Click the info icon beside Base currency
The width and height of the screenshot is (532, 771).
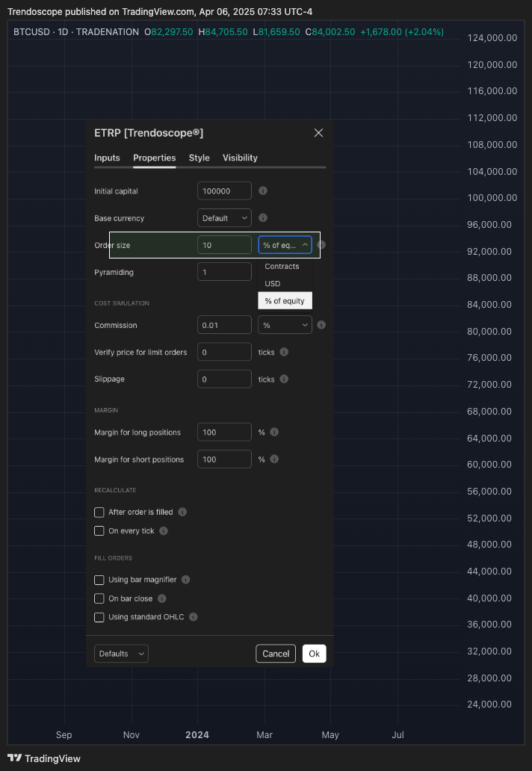coord(263,218)
